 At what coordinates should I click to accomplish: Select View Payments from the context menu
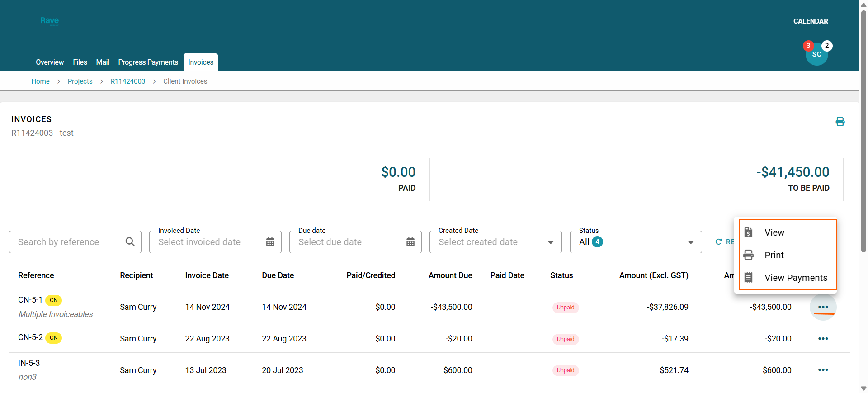click(x=796, y=278)
